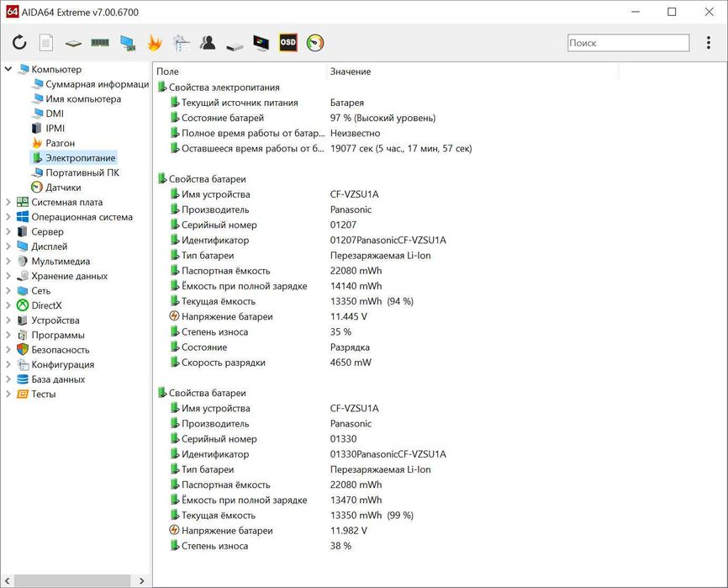This screenshot has width=728, height=588.
Task: Click into the Поиск search field
Action: point(628,43)
